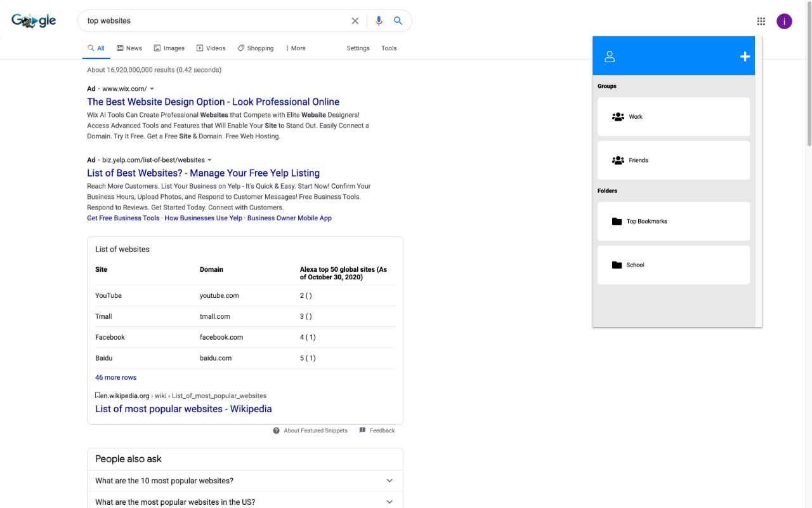This screenshot has width=812, height=508.
Task: Open the Wikipedia most popular websites link
Action: click(183, 409)
